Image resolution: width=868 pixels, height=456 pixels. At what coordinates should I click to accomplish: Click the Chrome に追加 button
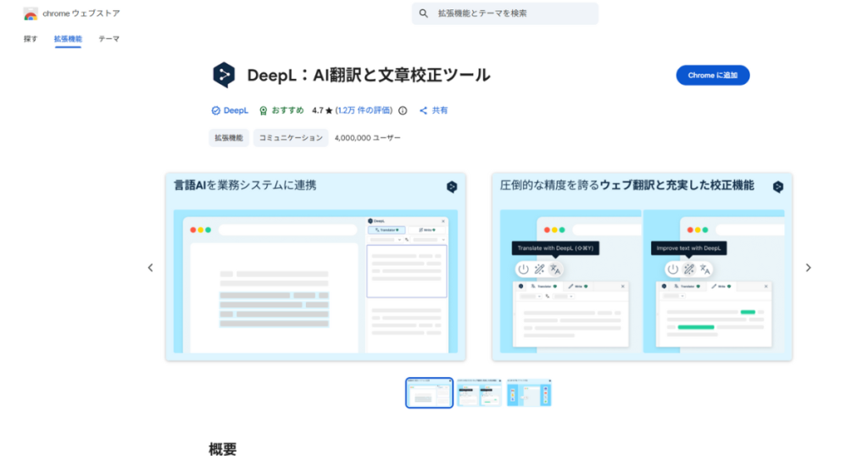[x=712, y=75]
